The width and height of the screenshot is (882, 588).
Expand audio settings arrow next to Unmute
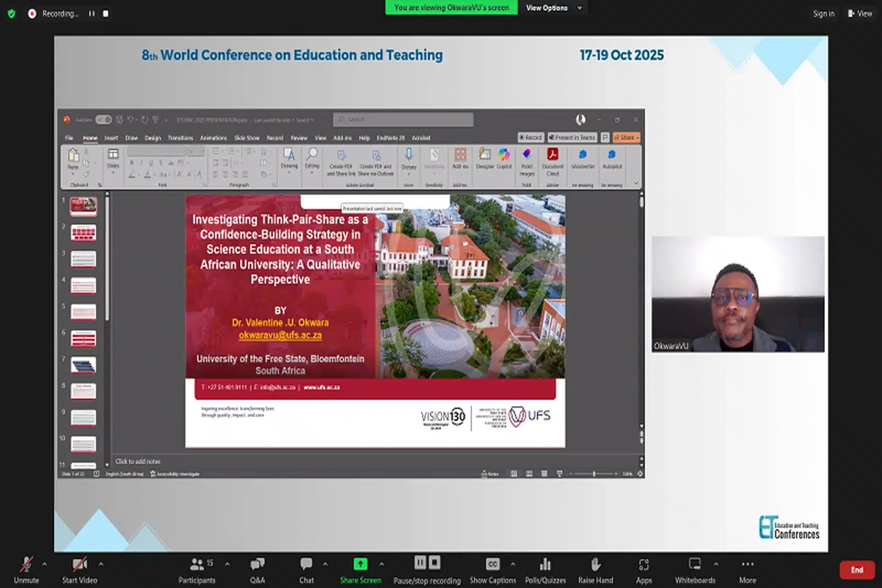pos(45,564)
